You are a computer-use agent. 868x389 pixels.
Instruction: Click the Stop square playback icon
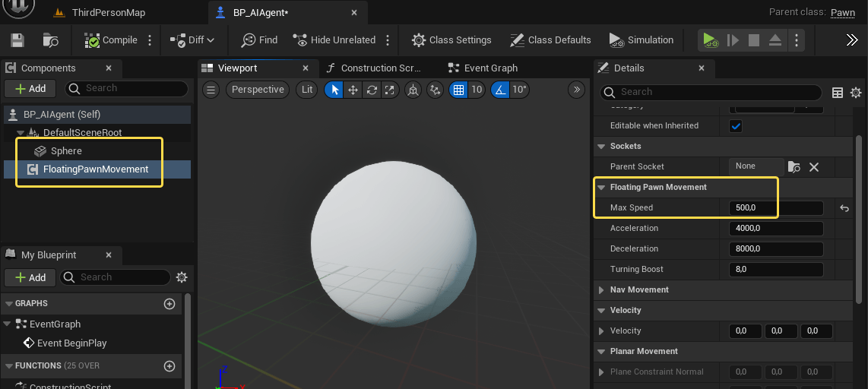753,40
